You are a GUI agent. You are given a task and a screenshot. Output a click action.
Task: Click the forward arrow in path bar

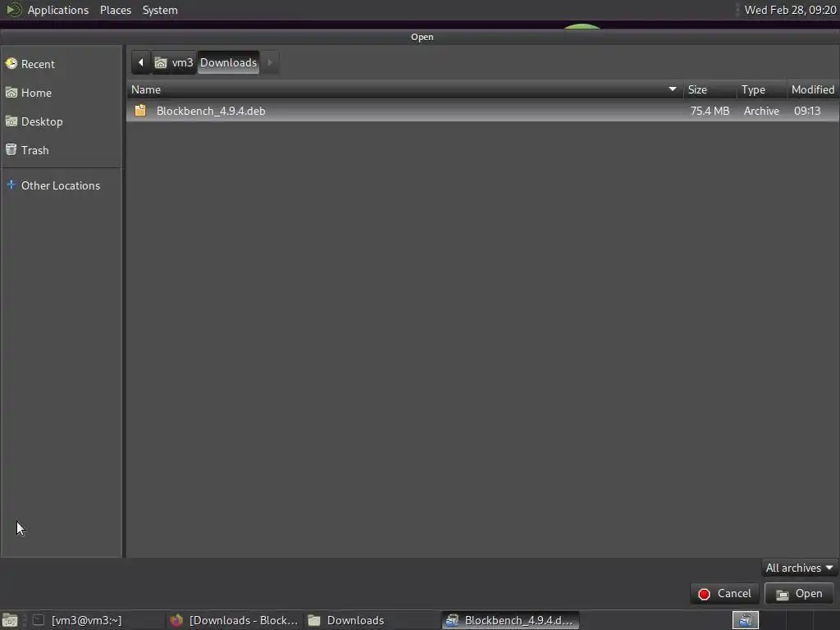(x=270, y=62)
